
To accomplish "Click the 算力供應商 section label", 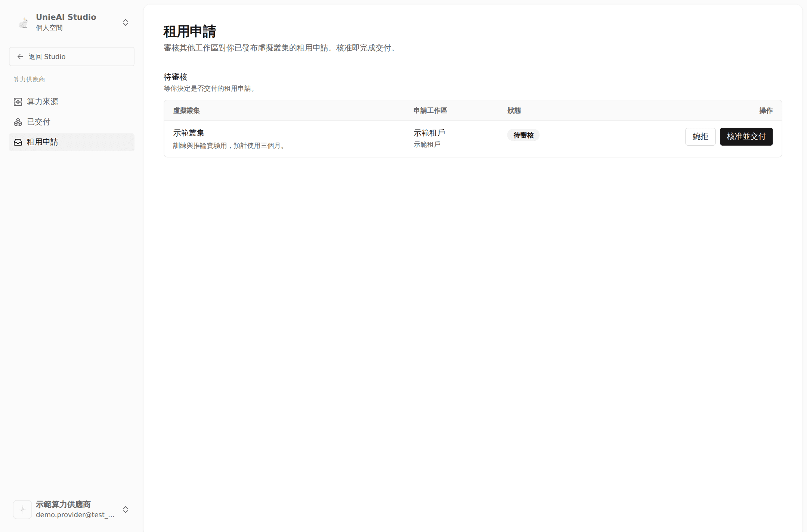I will point(29,80).
